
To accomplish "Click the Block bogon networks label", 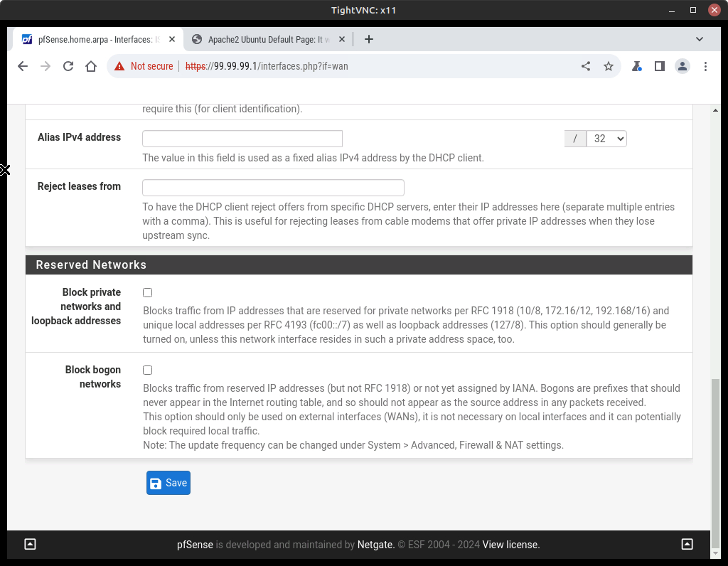I will pos(93,377).
